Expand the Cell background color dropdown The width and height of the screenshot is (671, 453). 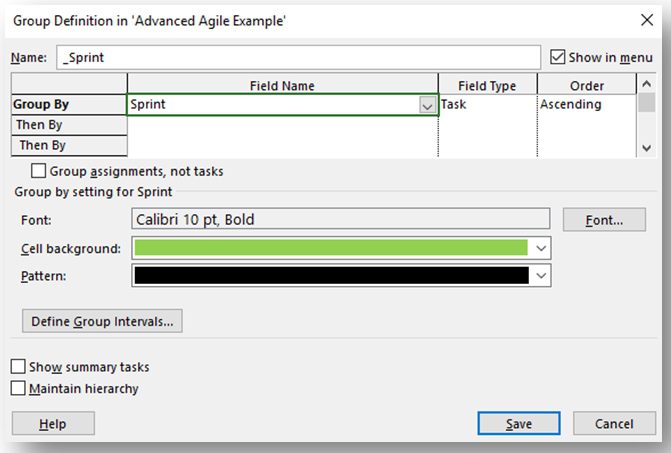540,249
